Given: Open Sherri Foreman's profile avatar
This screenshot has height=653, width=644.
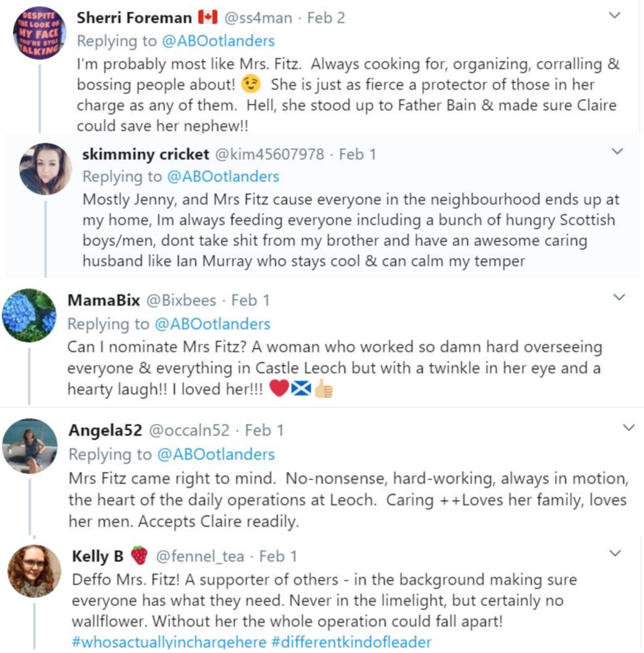Looking at the screenshot, I should 39,33.
